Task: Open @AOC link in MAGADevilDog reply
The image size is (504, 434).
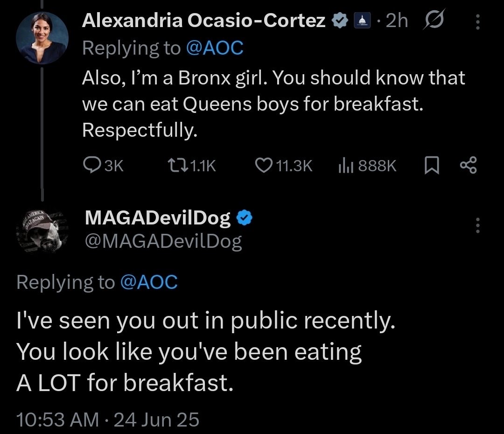Action: (149, 282)
